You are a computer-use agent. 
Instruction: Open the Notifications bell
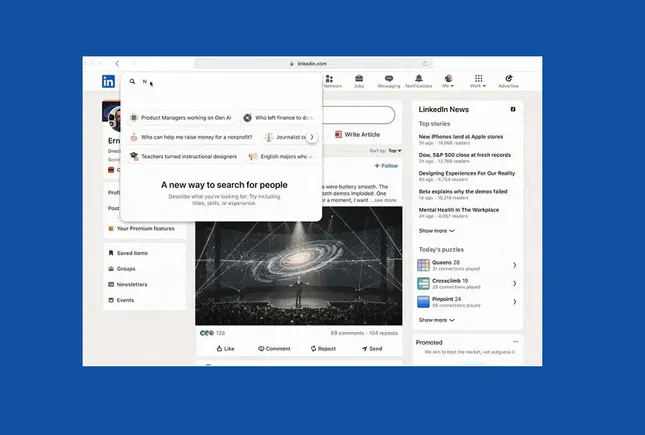(418, 80)
